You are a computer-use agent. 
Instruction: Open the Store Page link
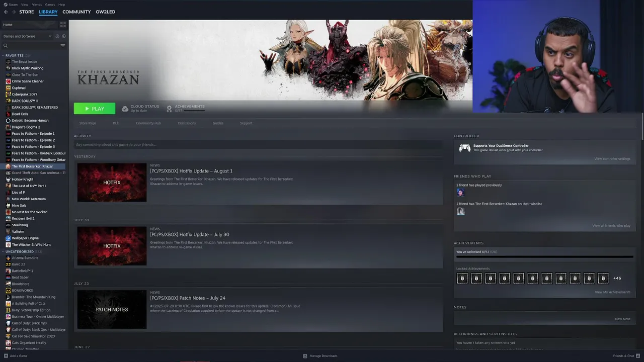pyautogui.click(x=88, y=123)
